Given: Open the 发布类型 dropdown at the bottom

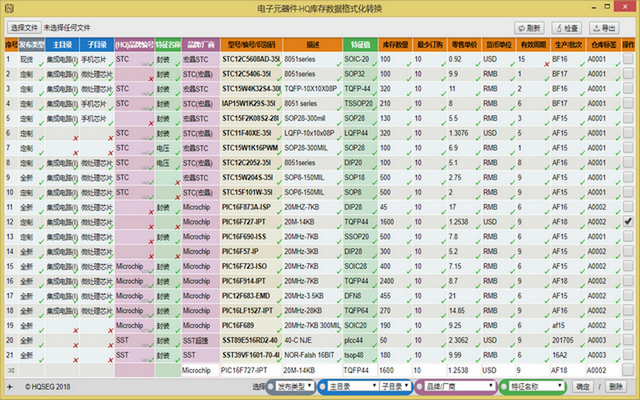Looking at the screenshot, I should 290,386.
